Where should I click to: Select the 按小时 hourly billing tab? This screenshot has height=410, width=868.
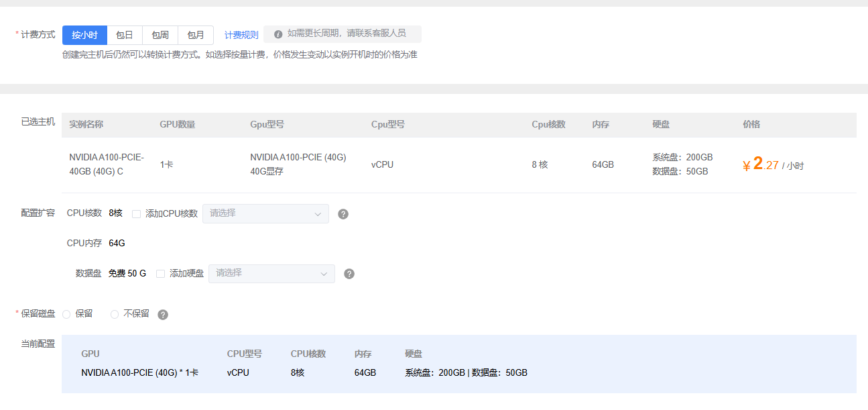click(x=84, y=35)
